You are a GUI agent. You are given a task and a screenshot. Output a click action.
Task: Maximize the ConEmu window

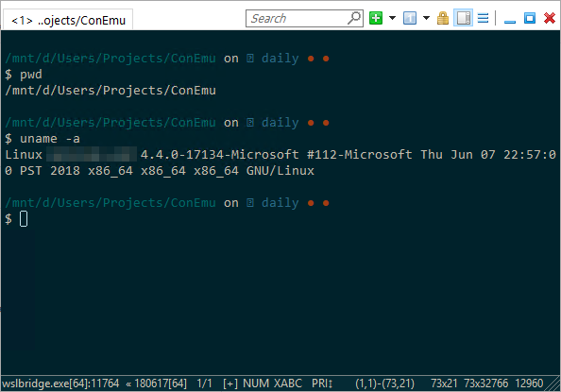coord(530,18)
